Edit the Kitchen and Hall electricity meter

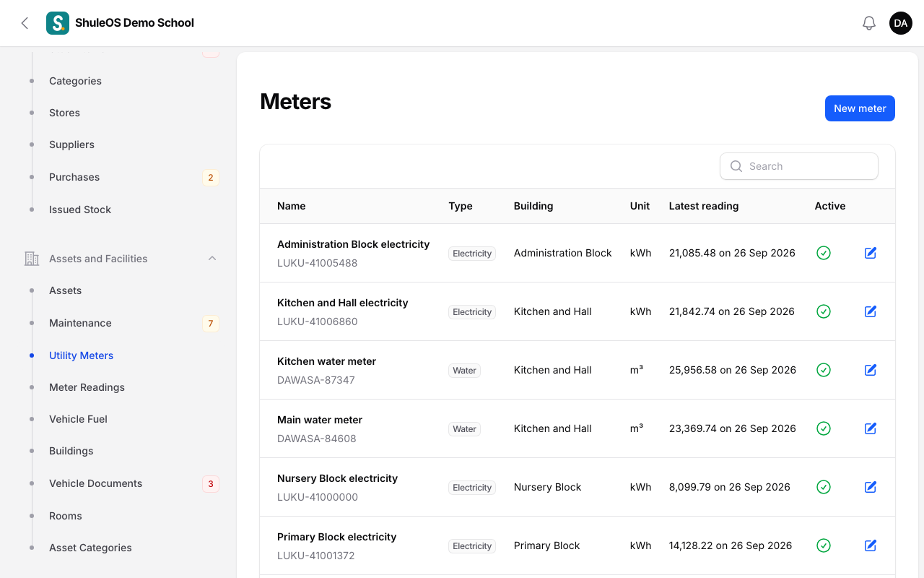point(871,311)
